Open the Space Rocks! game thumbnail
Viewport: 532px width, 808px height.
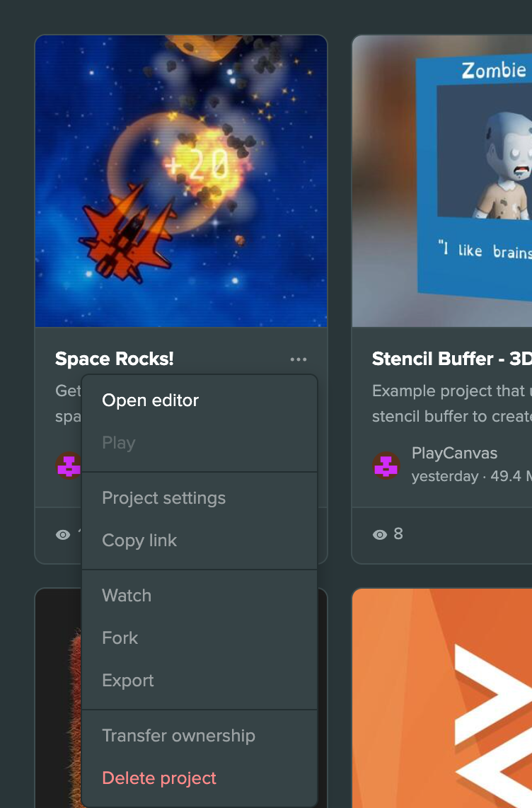pyautogui.click(x=181, y=181)
